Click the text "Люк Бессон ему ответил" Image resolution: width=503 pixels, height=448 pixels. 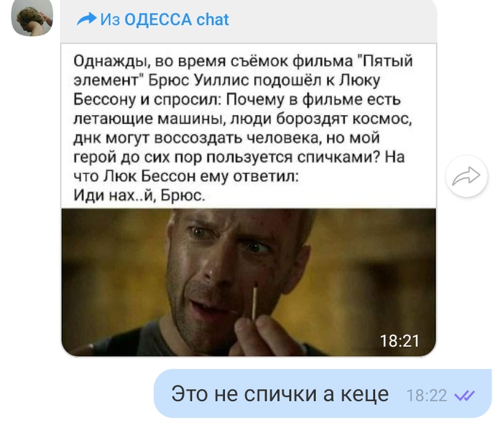200,176
